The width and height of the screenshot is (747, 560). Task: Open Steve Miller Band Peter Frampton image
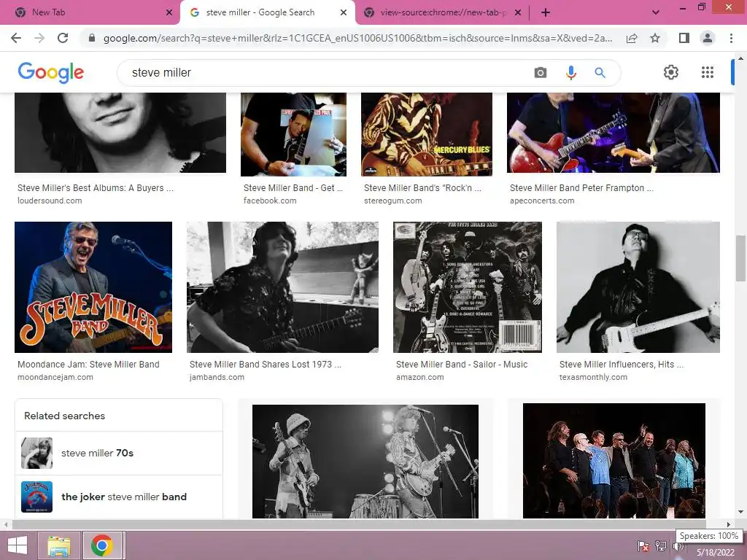pyautogui.click(x=613, y=133)
